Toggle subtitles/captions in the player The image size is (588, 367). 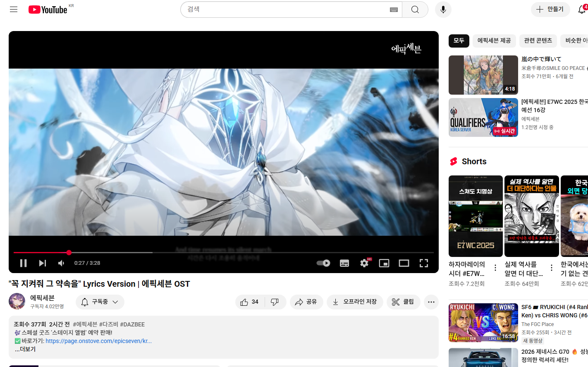pyautogui.click(x=344, y=263)
